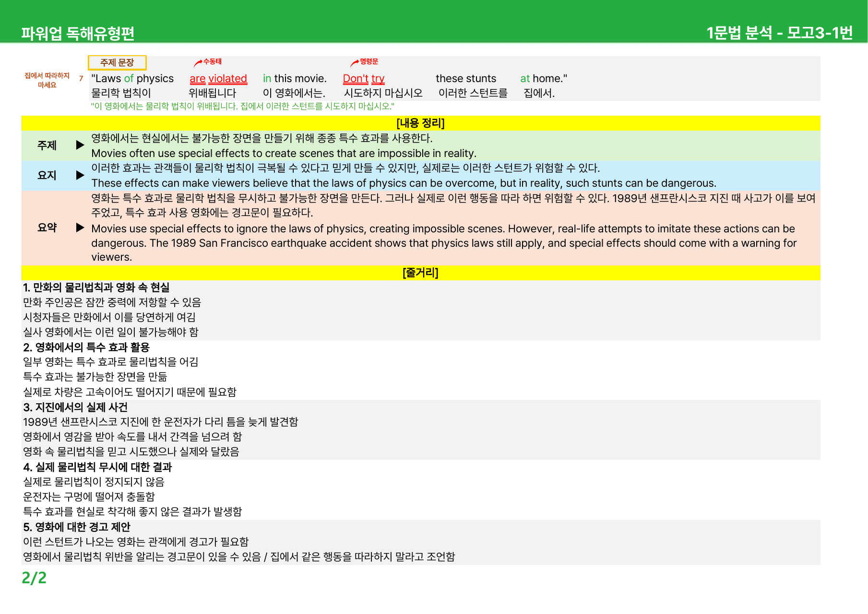This screenshot has width=868, height=614.
Task: Click the Korean gloss 이러한 스턴트를
Action: point(473,93)
